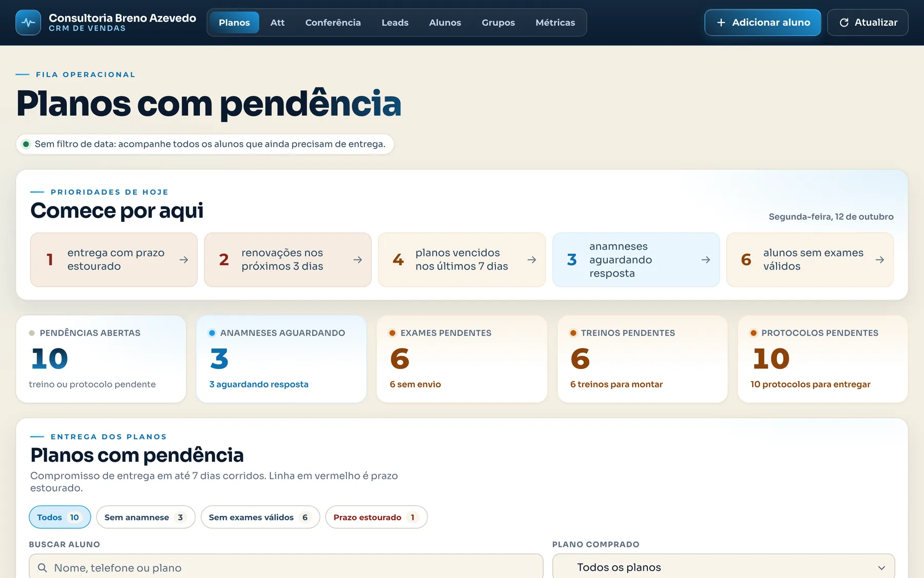Click the Anamneses aguardando stat card
This screenshot has height=578, width=924.
281,359
